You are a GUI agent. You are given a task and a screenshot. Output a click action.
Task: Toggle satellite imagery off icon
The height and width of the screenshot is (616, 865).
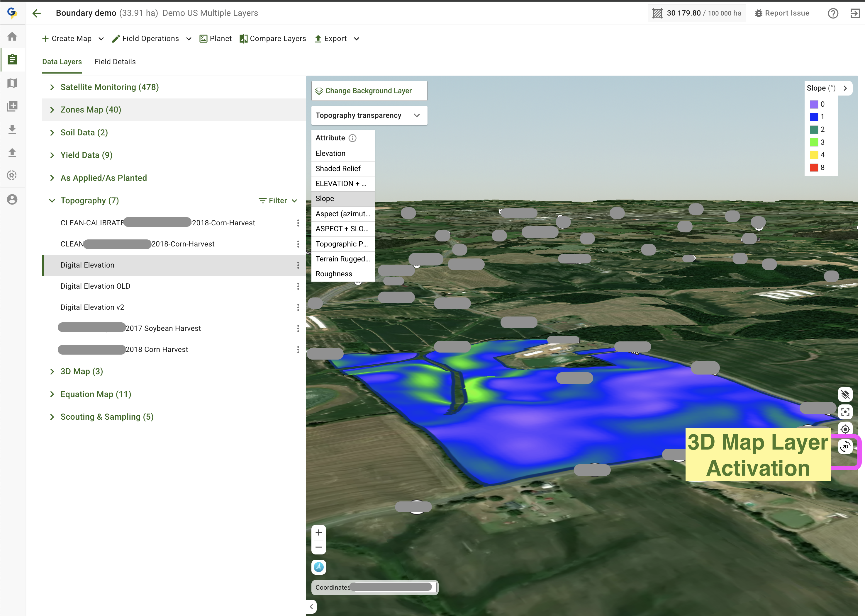pos(845,394)
